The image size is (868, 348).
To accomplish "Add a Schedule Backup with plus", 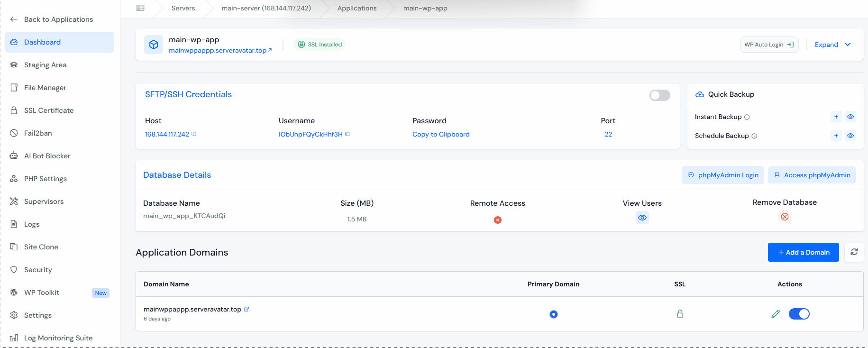I will tap(836, 136).
